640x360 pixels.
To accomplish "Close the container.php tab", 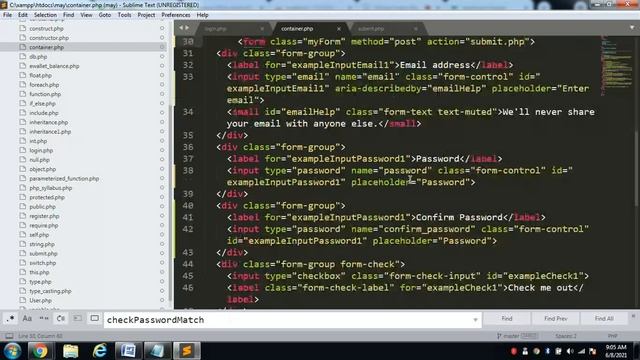I will coord(339,29).
